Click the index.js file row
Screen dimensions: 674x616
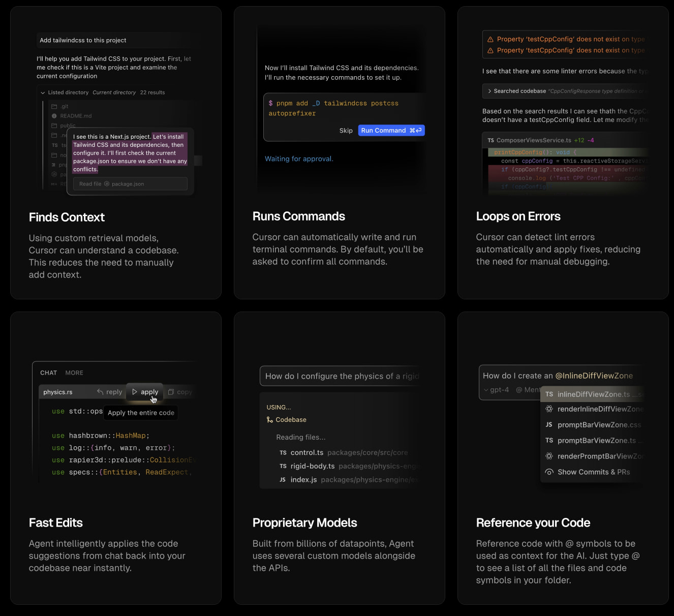pyautogui.click(x=349, y=480)
